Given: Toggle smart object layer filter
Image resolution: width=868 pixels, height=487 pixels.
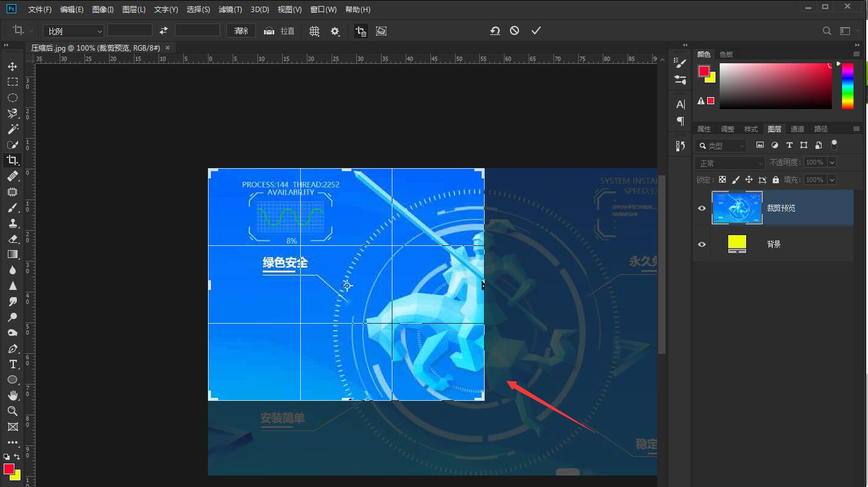Looking at the screenshot, I should click(818, 145).
